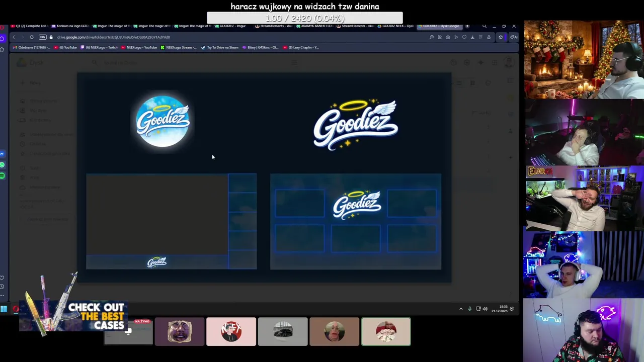The height and width of the screenshot is (362, 644).
Task: Open Easy Setup lines icon in toolbar
Action: (x=480, y=37)
